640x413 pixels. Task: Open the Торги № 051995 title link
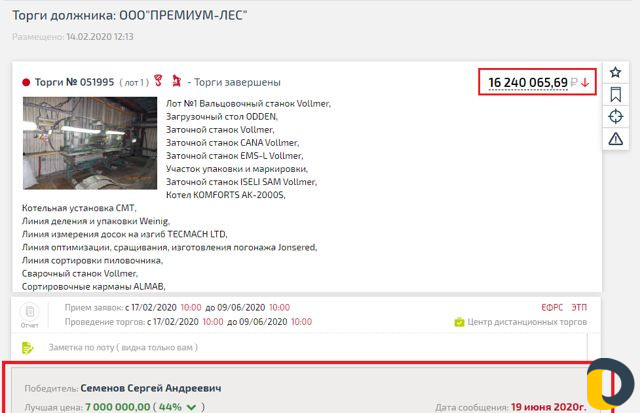click(74, 82)
